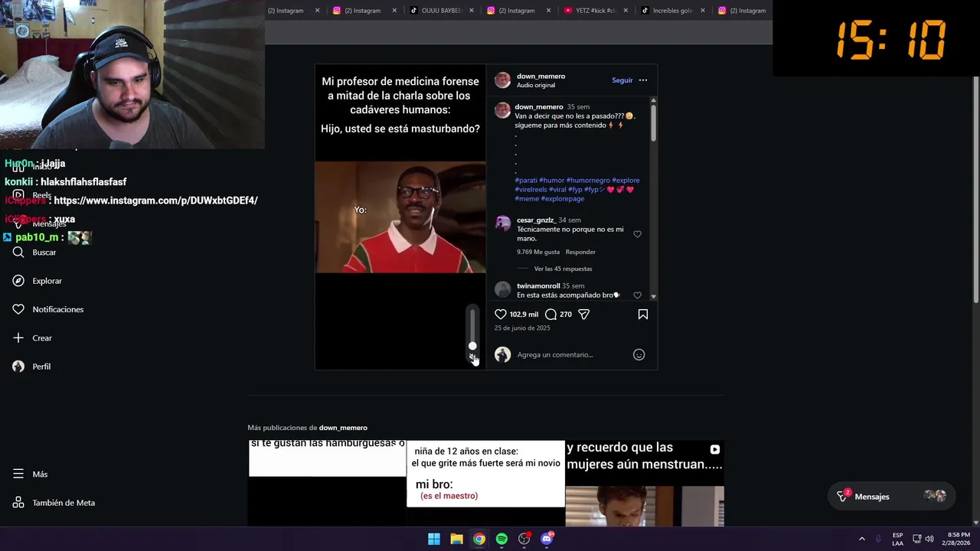Like cesar_gnzlz_ comment with its heart
980x551 pixels.
(x=637, y=234)
